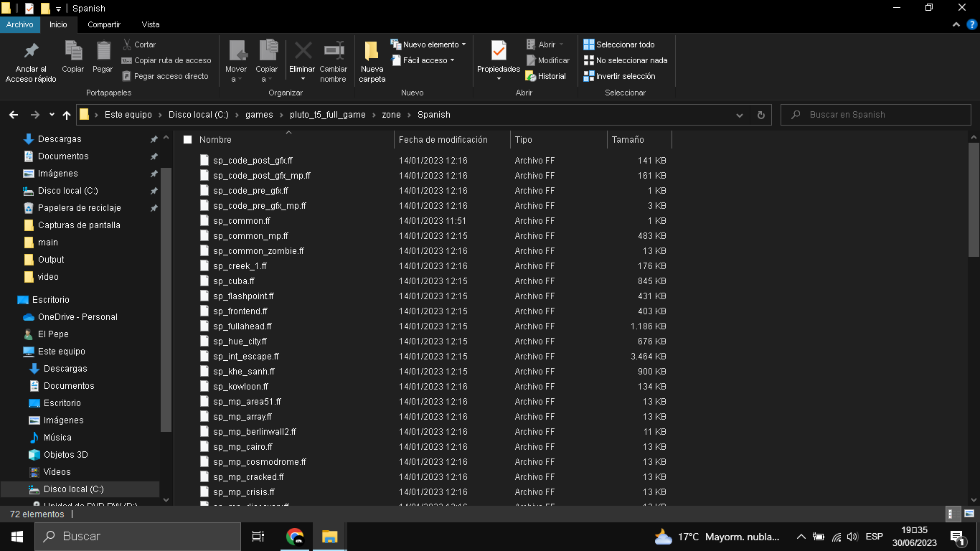Sort by the Tipo column header
This screenshot has height=551, width=980.
(x=559, y=140)
